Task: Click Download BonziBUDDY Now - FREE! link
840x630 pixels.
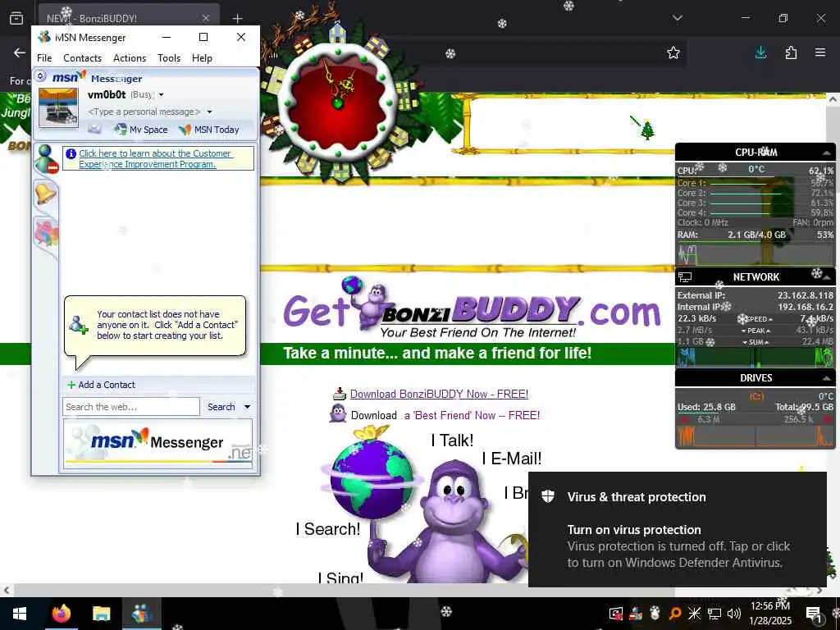Action: [440, 395]
